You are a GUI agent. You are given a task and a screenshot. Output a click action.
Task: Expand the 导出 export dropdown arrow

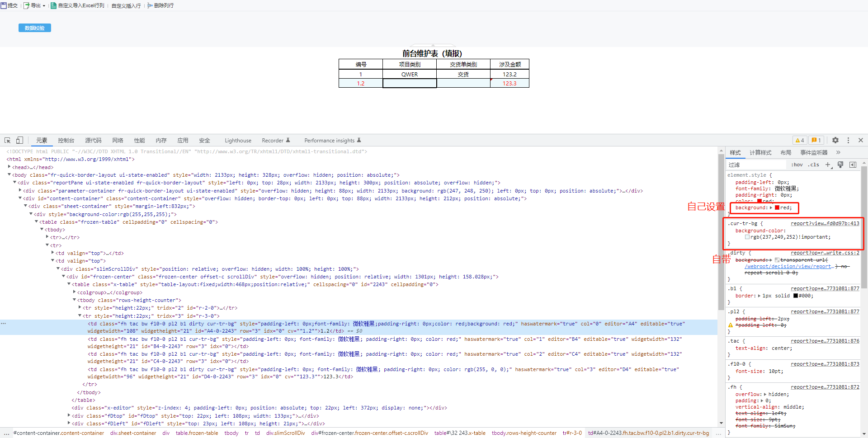point(44,6)
